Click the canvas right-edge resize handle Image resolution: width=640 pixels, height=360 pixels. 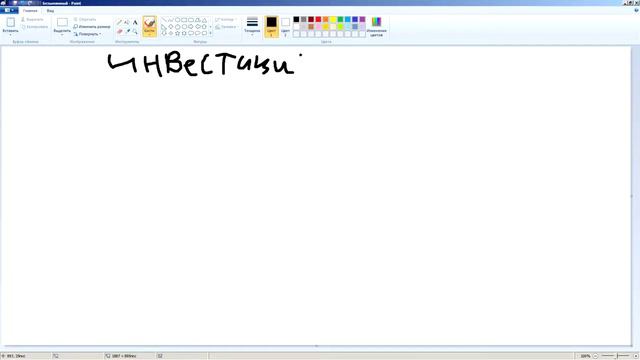(x=632, y=196)
